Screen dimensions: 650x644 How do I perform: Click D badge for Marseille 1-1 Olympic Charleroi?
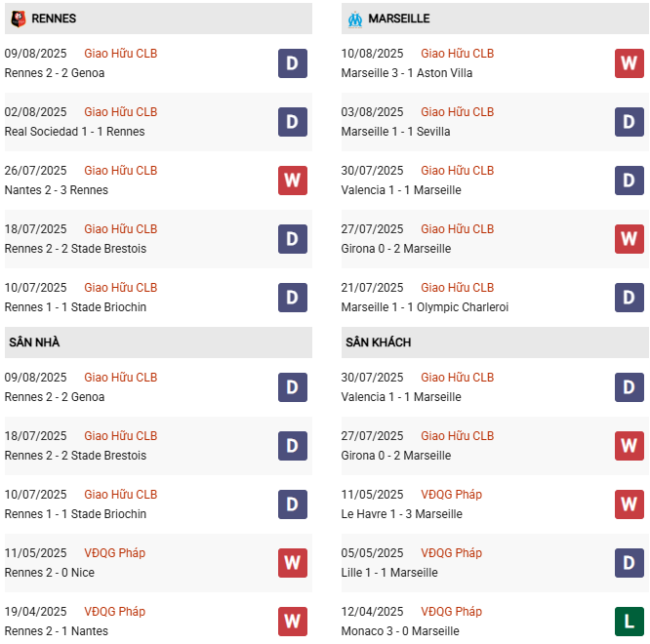click(630, 298)
